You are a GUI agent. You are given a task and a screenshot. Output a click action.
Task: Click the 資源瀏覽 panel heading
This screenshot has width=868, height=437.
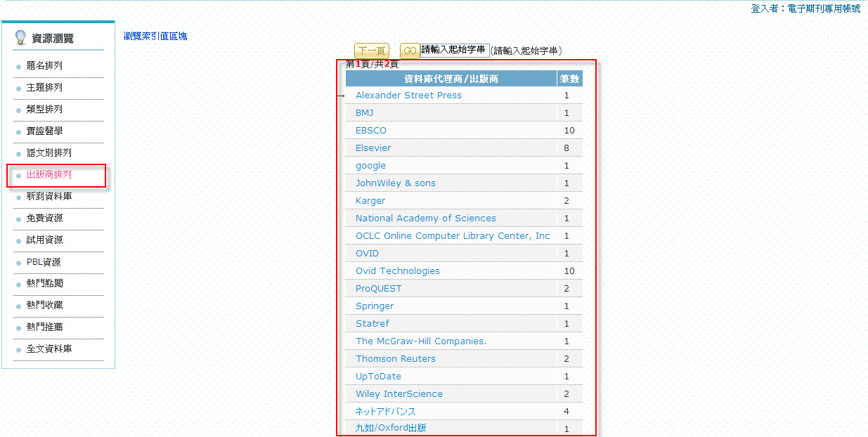pyautogui.click(x=53, y=38)
